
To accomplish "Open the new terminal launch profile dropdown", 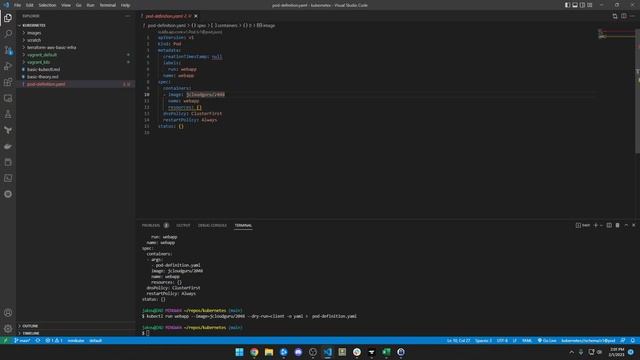I will tap(601, 225).
